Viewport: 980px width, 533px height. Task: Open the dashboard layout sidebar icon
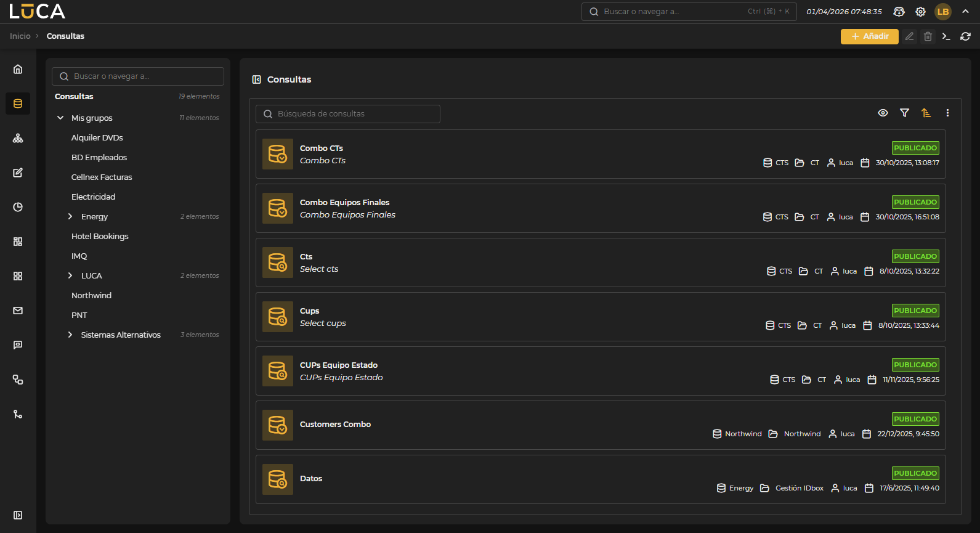click(x=18, y=242)
